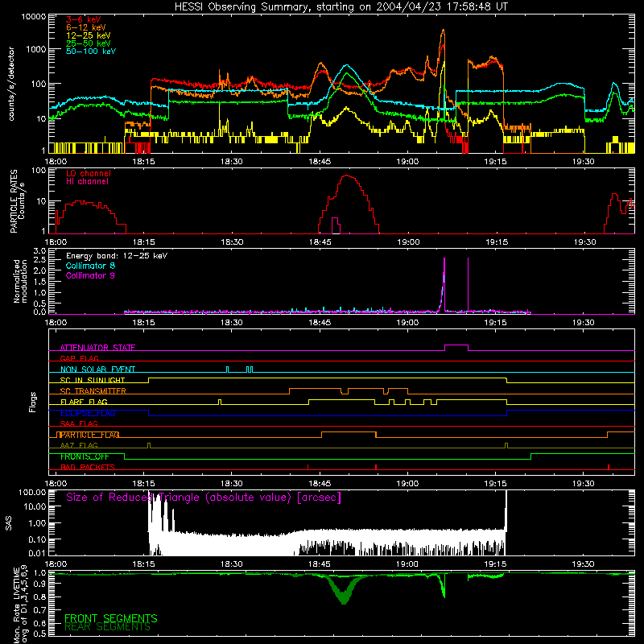The width and height of the screenshot is (644, 644).
Task: Click the 10000 tick on count-rate axis
Action: pos(33,16)
